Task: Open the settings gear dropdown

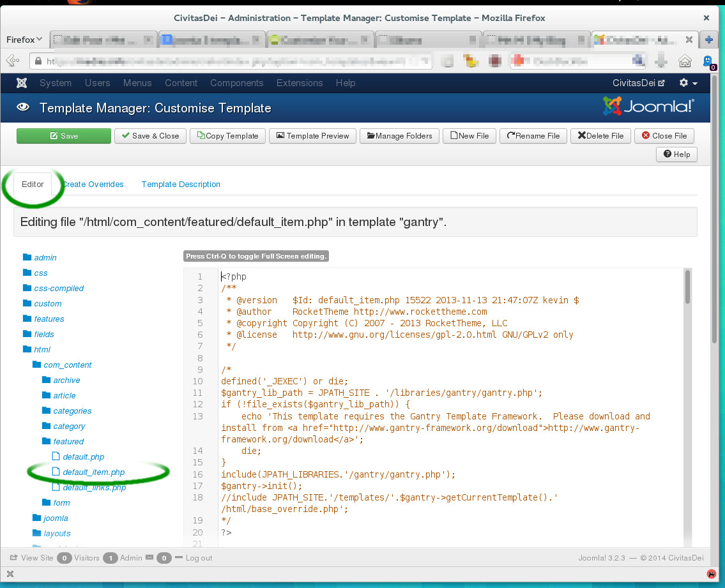Action: pyautogui.click(x=688, y=83)
